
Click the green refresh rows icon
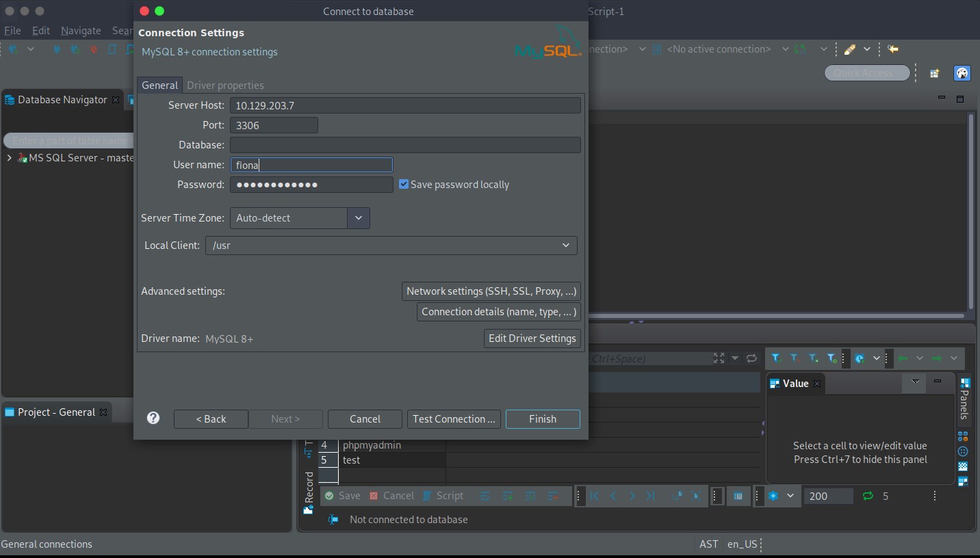point(868,496)
